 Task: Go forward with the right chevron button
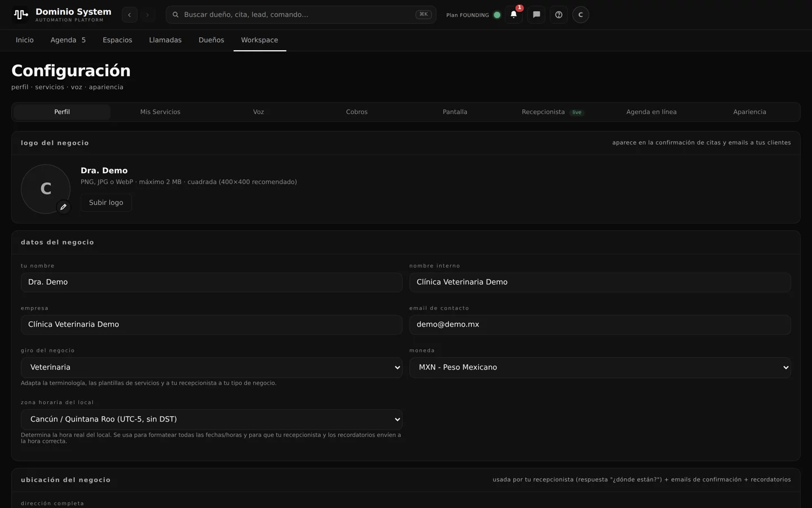(148, 15)
